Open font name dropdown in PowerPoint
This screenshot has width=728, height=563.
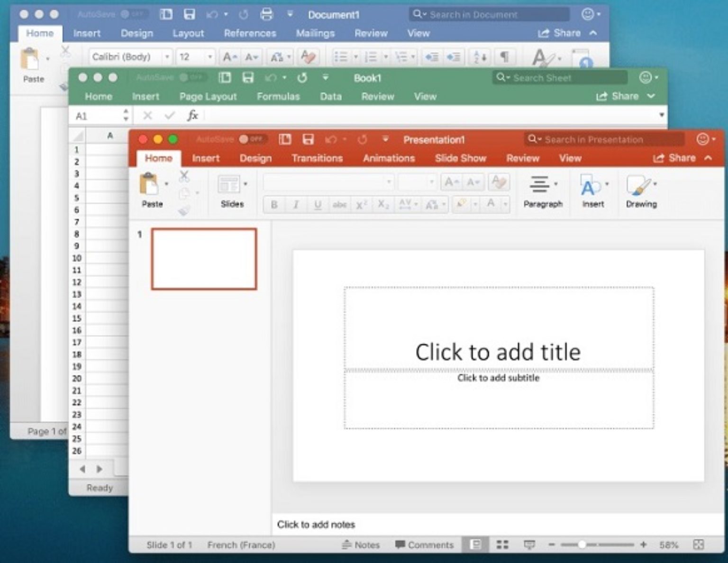(389, 182)
